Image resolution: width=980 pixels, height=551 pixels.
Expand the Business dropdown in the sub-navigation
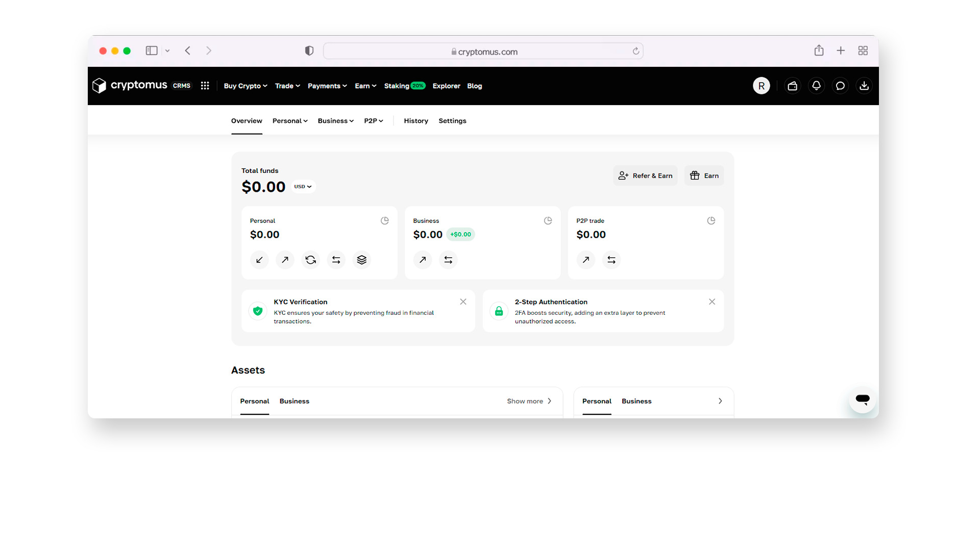click(335, 121)
